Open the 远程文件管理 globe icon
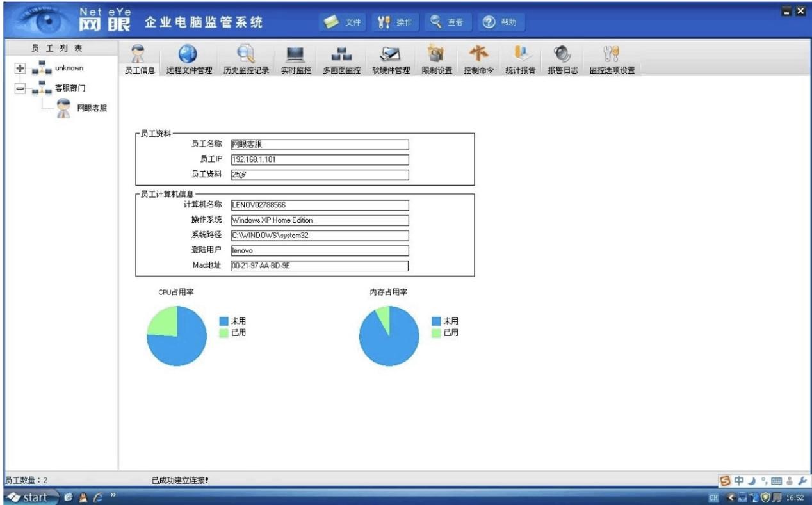The width and height of the screenshot is (812, 505). pyautogui.click(x=188, y=54)
